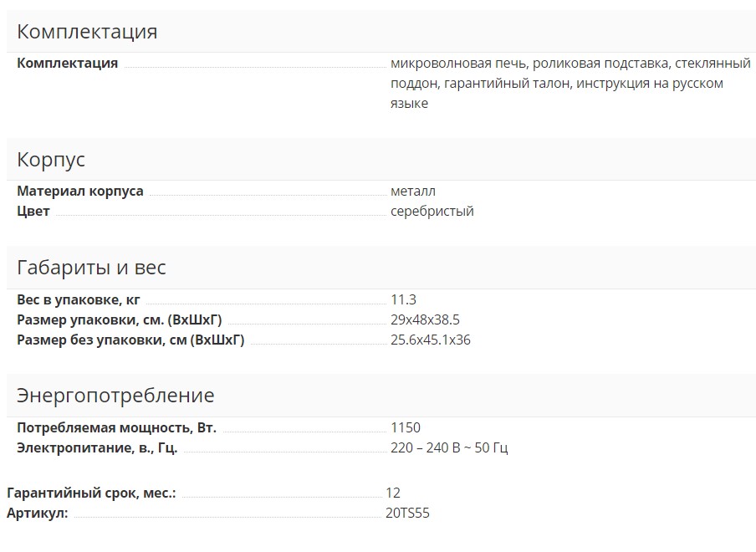This screenshot has height=552, width=756.
Task: Select the Вес в упаковке label
Action: point(79,300)
